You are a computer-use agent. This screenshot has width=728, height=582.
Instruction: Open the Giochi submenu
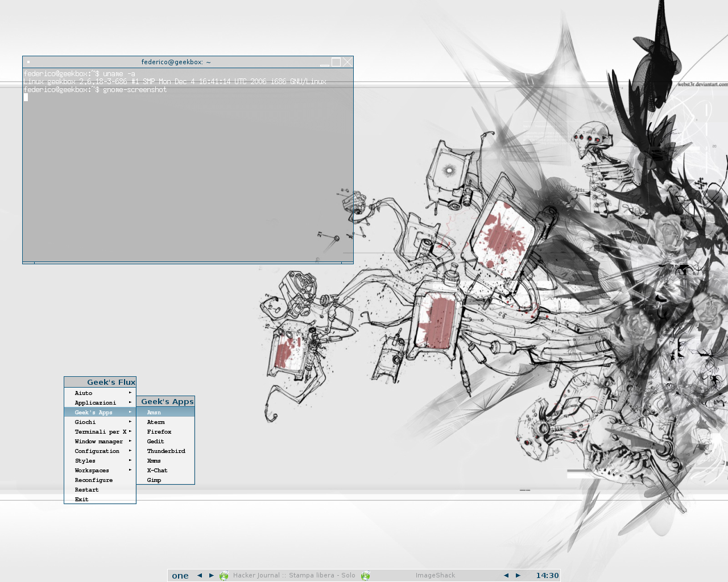pyautogui.click(x=100, y=422)
